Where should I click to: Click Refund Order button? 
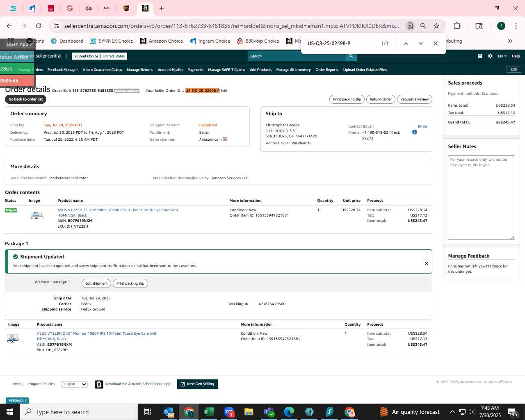381,99
